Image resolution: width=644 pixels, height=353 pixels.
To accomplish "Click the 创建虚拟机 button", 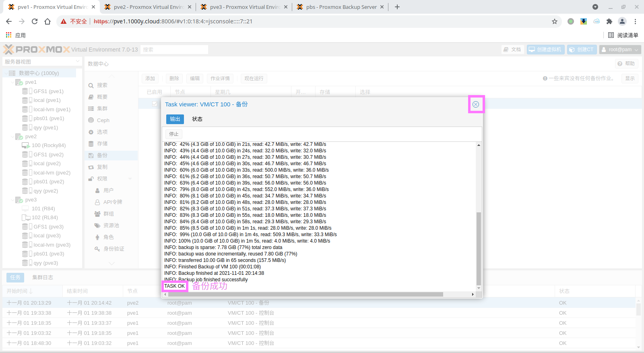I will click(545, 50).
